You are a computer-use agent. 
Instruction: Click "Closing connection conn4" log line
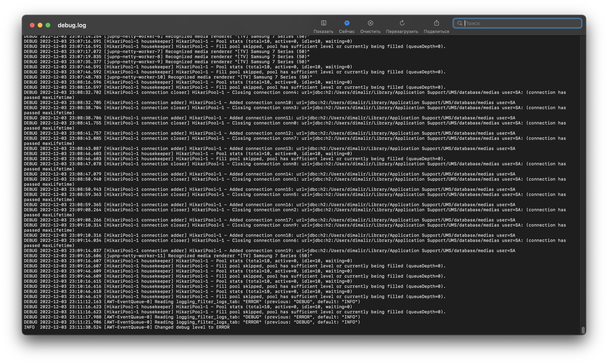coord(295,95)
